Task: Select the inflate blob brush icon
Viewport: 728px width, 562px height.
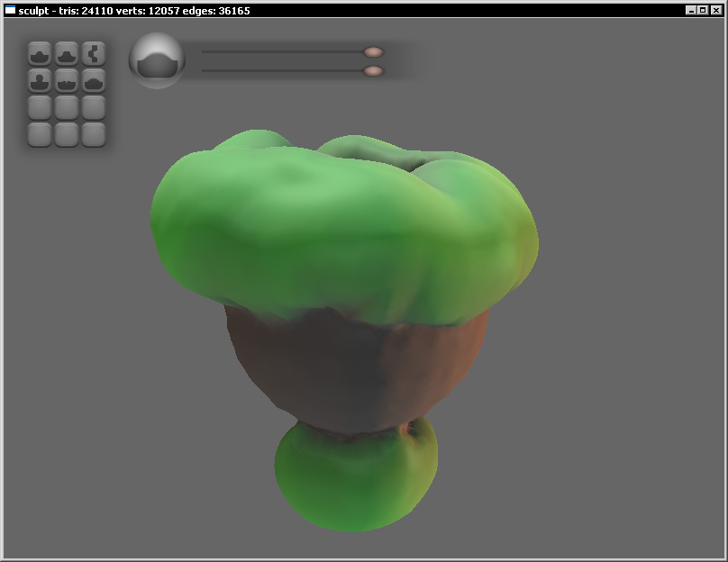Action: (x=40, y=81)
